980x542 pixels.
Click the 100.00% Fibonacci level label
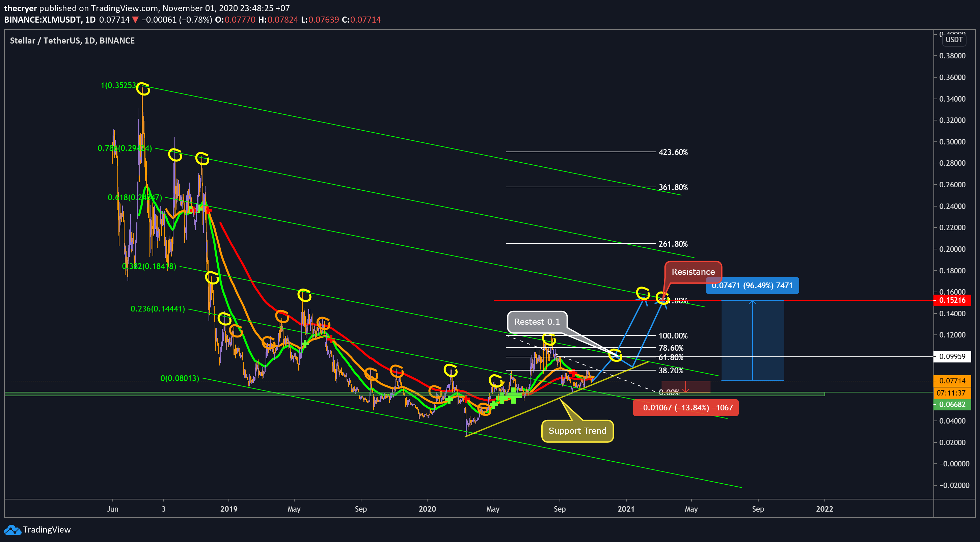pyautogui.click(x=673, y=336)
